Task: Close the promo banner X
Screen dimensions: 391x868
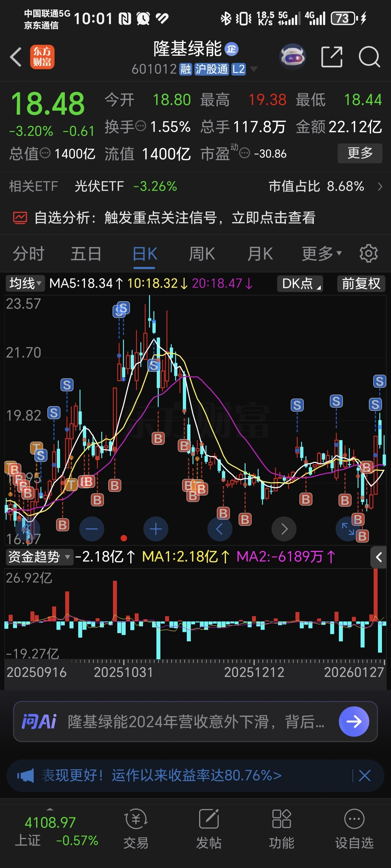Action: pyautogui.click(x=365, y=775)
